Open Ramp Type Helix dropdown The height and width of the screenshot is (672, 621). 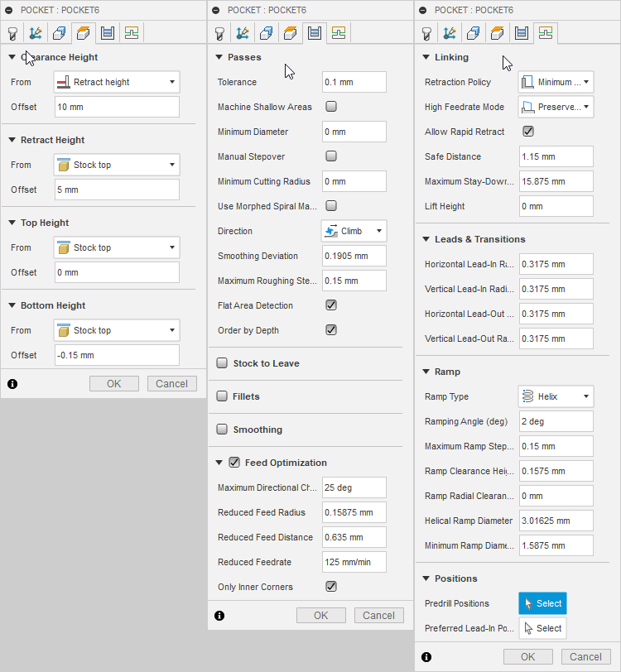(x=556, y=396)
